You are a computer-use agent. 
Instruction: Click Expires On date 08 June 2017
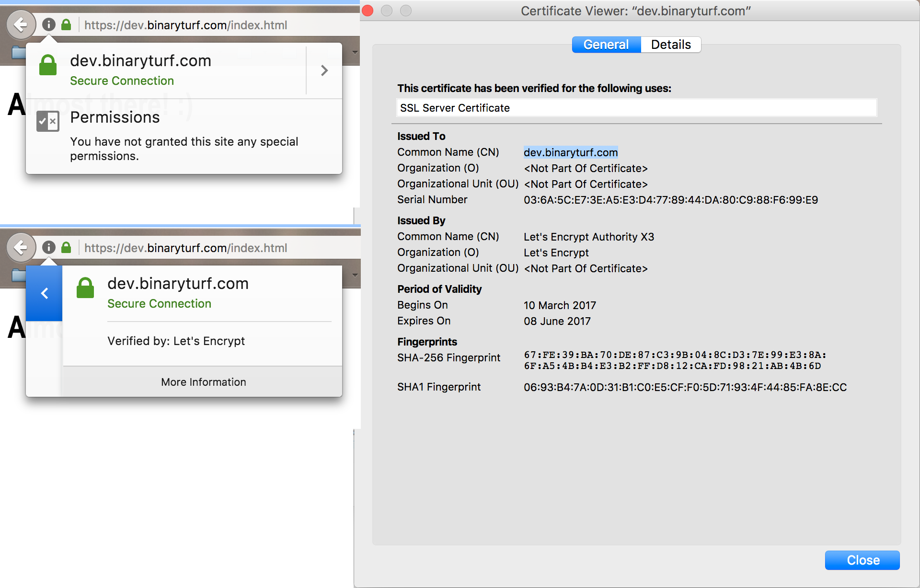click(557, 321)
